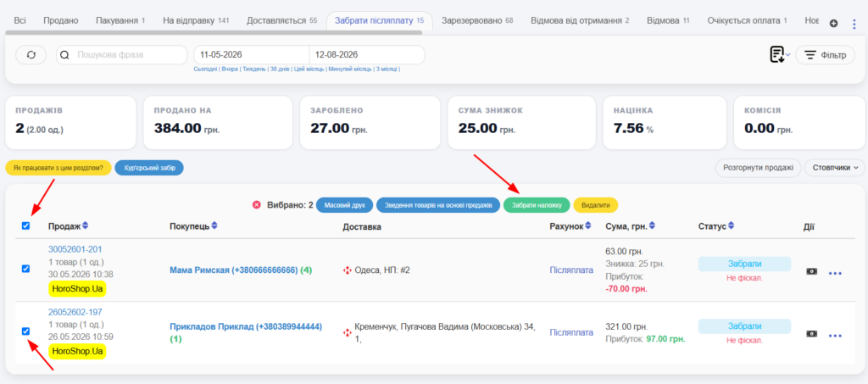The image size is (868, 384).
Task: Uncheck the order 30052601-201 checkbox
Action: pos(25,269)
